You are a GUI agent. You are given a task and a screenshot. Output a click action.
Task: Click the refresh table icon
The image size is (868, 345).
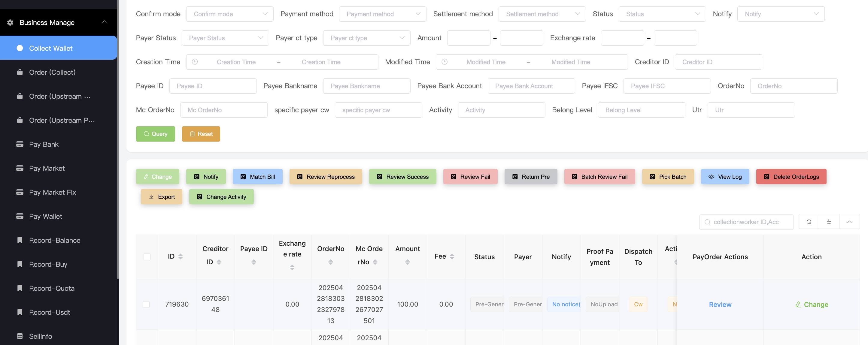pos(808,222)
